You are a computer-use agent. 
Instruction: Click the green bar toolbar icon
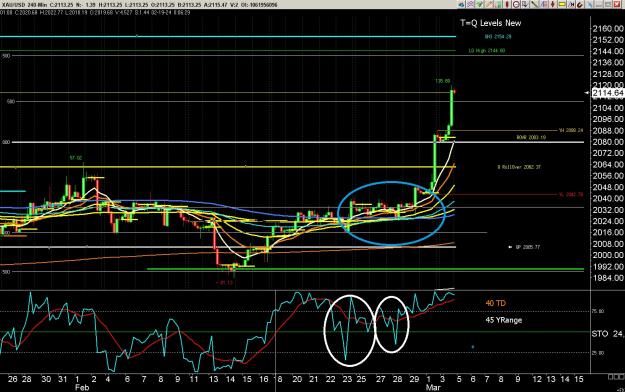(x=498, y=4)
